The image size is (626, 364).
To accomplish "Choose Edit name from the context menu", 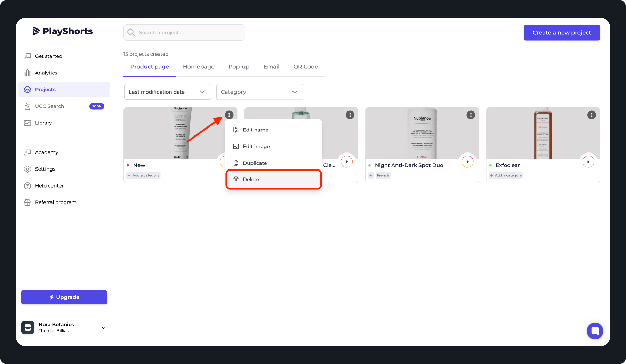I will tap(274, 130).
